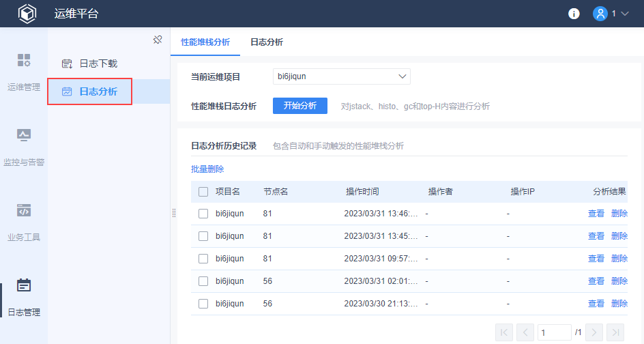This screenshot has height=344, width=644.
Task: Switch to 性能堆栈分析 tab
Action: point(205,42)
